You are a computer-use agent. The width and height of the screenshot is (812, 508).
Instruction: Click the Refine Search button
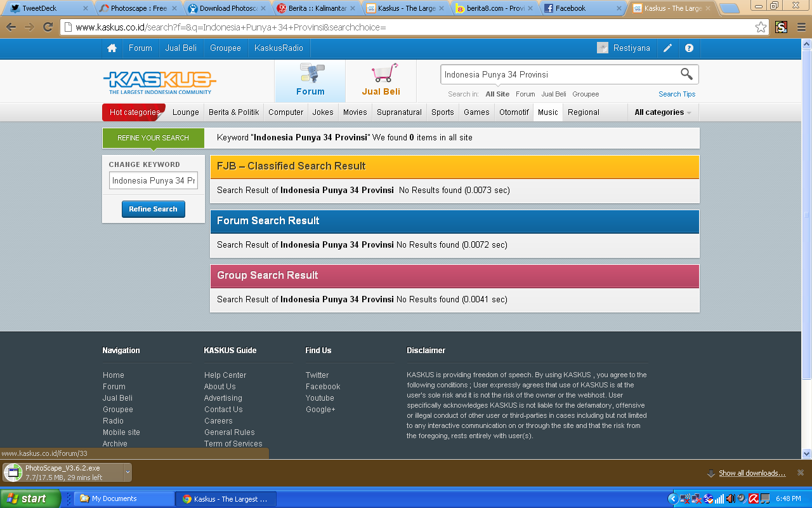tap(154, 209)
